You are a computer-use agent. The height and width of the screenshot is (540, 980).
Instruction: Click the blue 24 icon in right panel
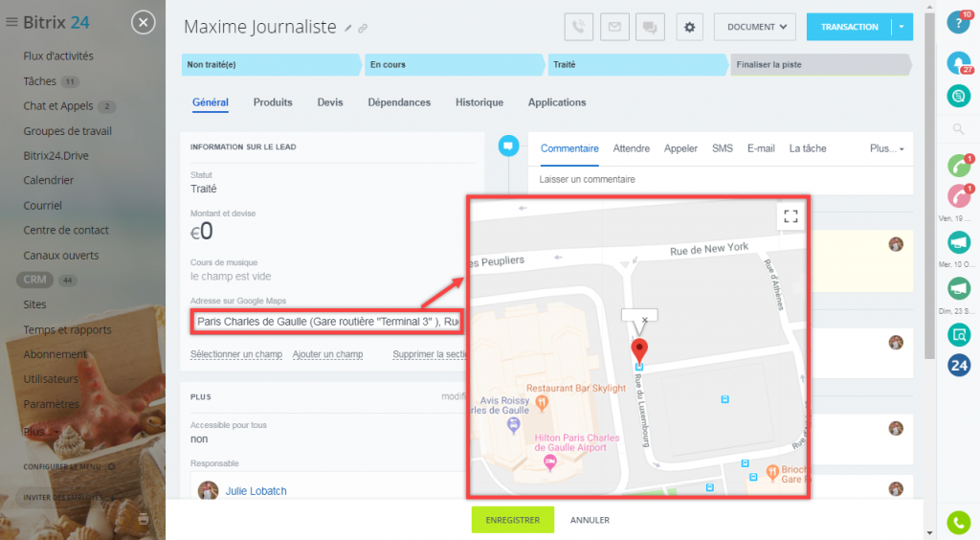pyautogui.click(x=959, y=366)
